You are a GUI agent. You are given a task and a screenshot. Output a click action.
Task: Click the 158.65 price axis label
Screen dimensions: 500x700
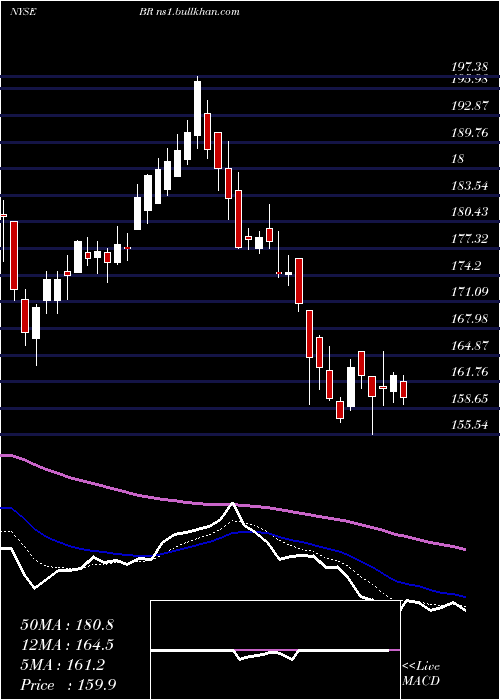click(470, 399)
